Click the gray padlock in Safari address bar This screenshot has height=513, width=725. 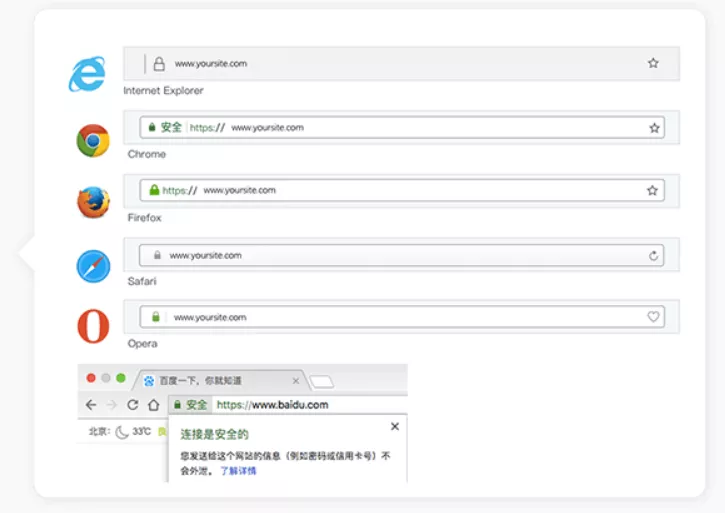point(157,255)
